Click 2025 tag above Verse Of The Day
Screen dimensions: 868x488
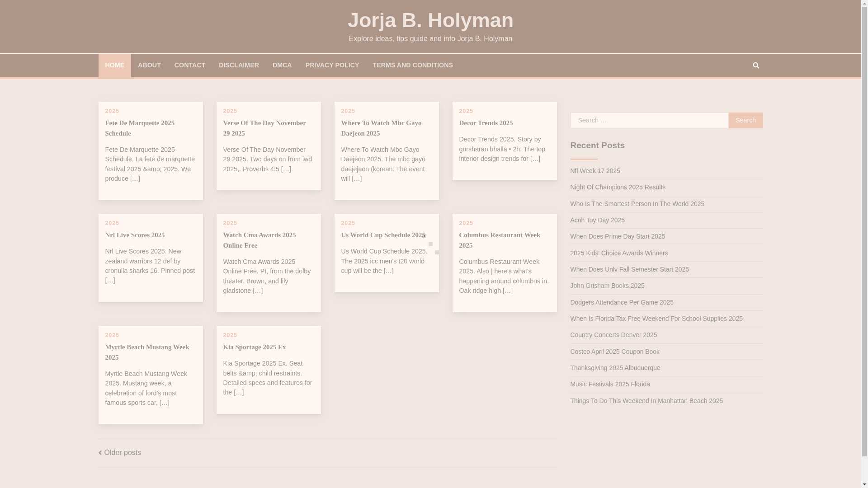click(x=230, y=111)
